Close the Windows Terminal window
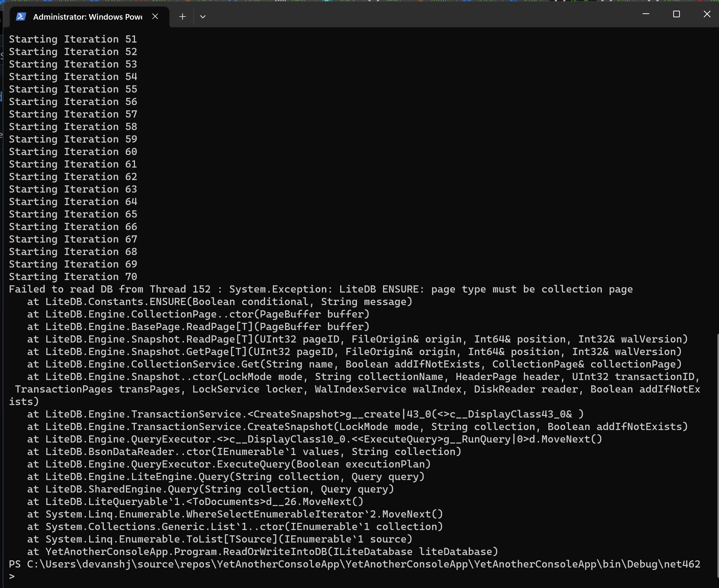The width and height of the screenshot is (719, 588). coord(707,14)
